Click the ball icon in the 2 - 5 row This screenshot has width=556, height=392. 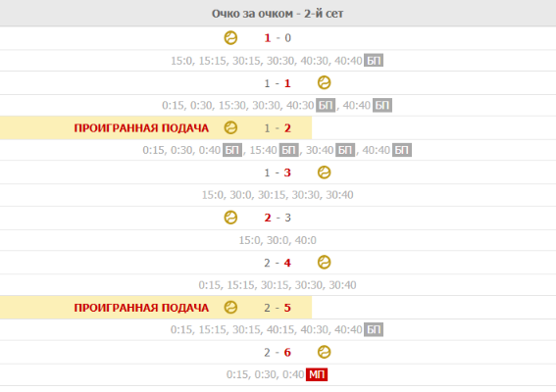[x=230, y=308]
